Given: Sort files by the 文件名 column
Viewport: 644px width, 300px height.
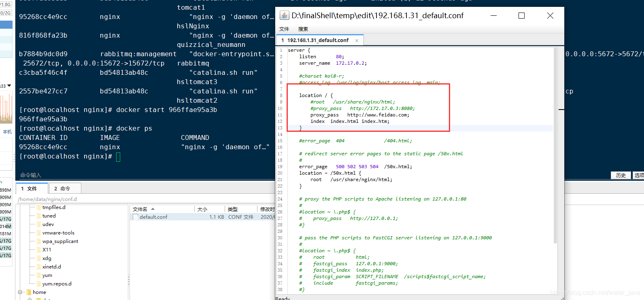Looking at the screenshot, I should (163, 209).
